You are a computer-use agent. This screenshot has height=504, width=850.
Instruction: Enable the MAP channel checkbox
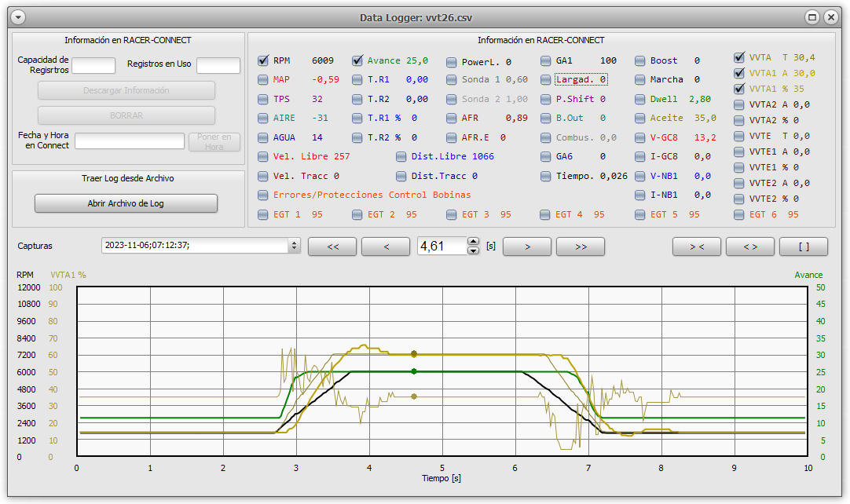tap(263, 79)
